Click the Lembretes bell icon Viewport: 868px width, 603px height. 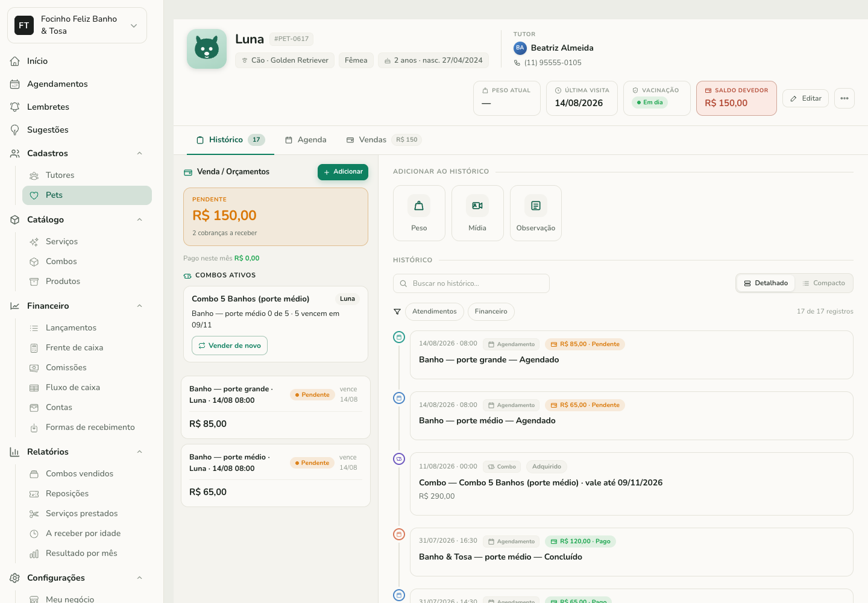pyautogui.click(x=15, y=107)
